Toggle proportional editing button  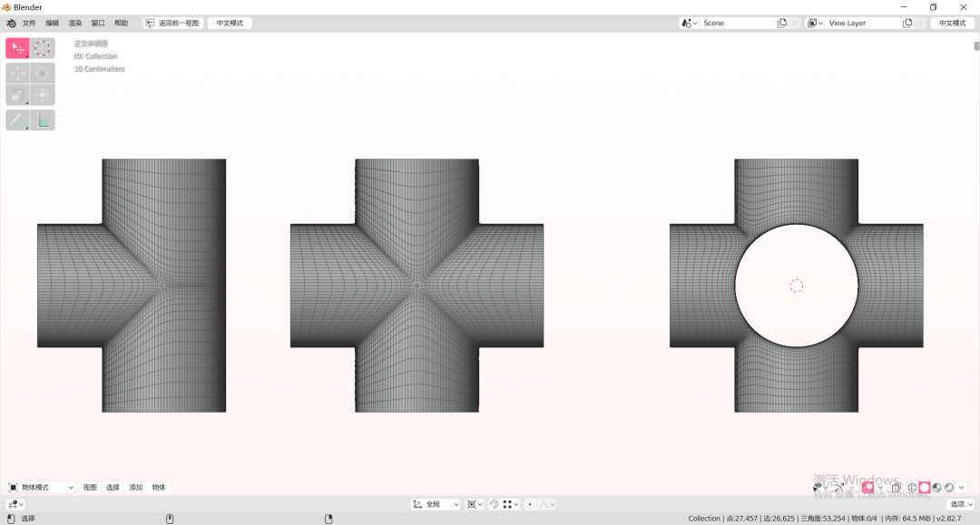[530, 504]
